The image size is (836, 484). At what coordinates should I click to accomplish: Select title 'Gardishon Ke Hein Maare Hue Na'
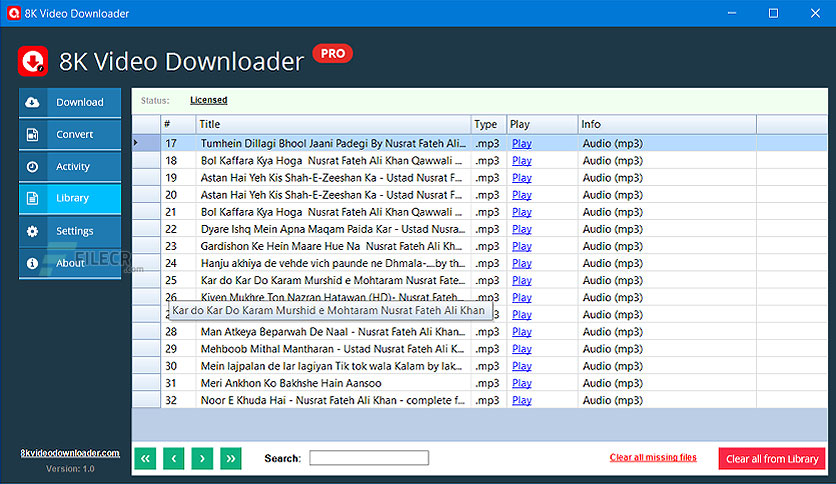(x=332, y=246)
